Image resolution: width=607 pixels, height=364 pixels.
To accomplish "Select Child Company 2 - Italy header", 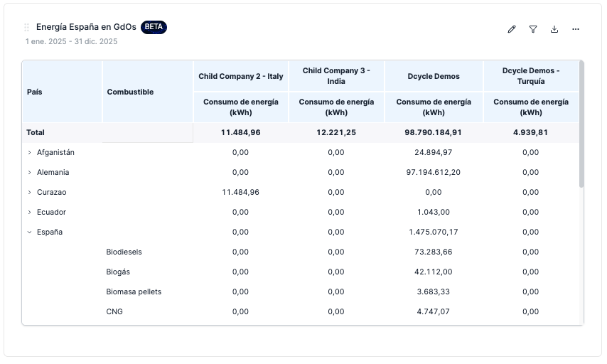I will [240, 76].
